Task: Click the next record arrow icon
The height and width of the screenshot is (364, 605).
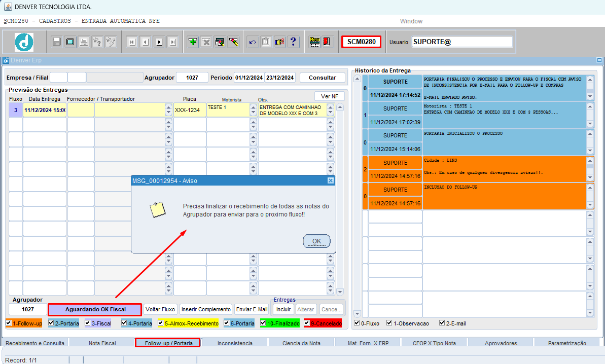Action: coord(159,42)
